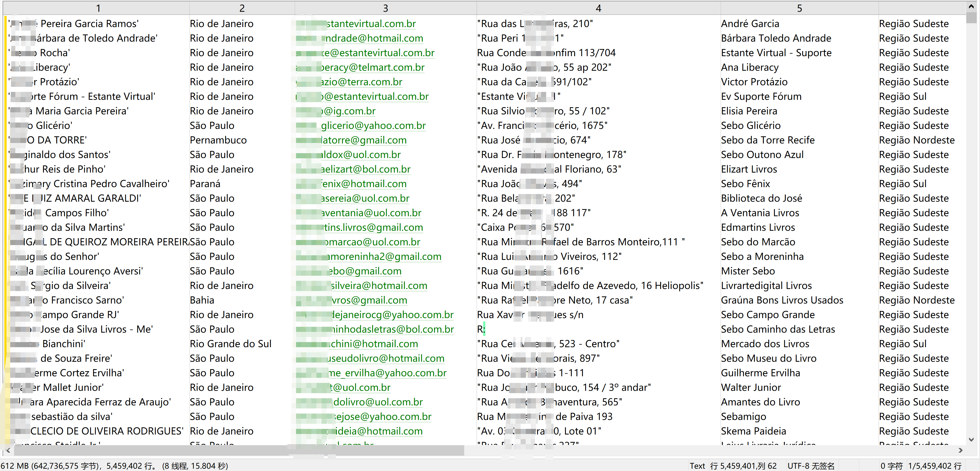The image size is (980, 471).
Task: Select the cell 'Biblioteca do José'
Action: tap(762, 198)
